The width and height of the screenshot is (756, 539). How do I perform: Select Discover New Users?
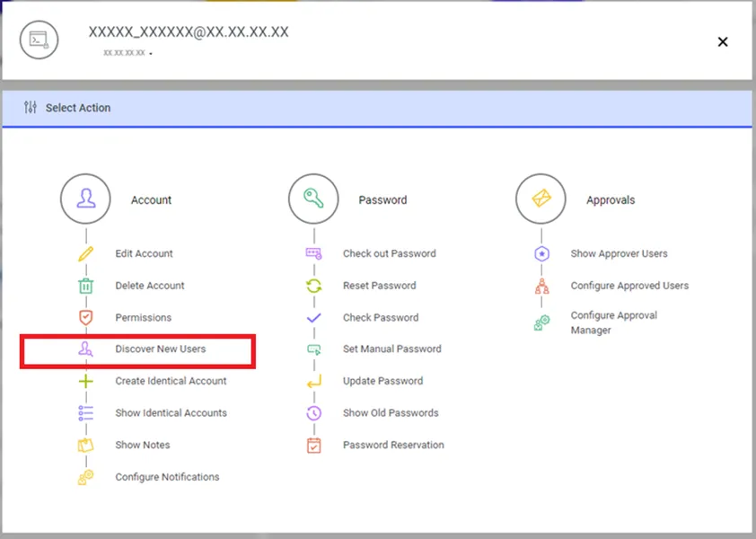[x=160, y=349]
